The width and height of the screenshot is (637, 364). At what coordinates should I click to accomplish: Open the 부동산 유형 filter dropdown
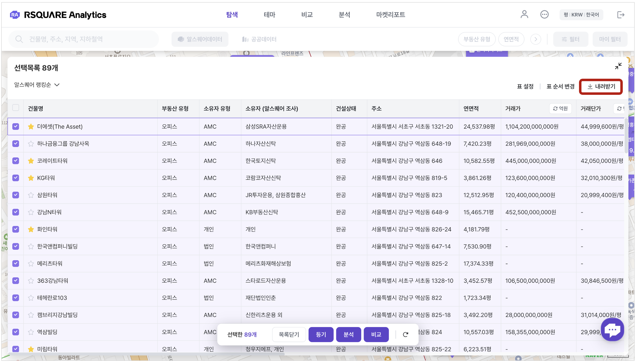tap(477, 39)
